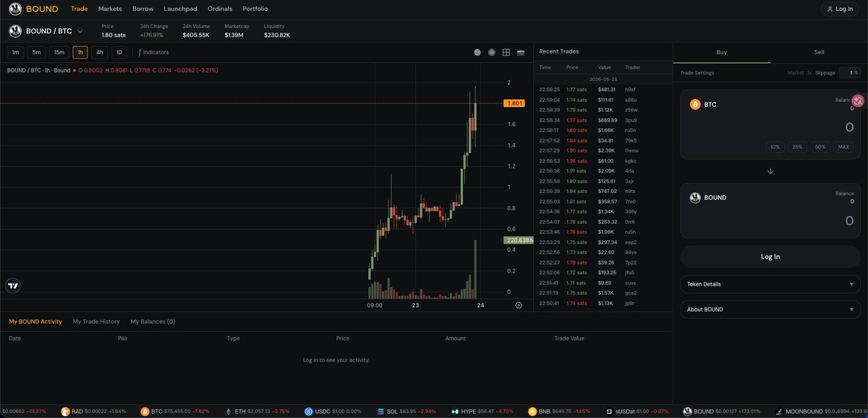Image resolution: width=868 pixels, height=418 pixels.
Task: Click the user icon next to Log In
Action: (x=830, y=9)
